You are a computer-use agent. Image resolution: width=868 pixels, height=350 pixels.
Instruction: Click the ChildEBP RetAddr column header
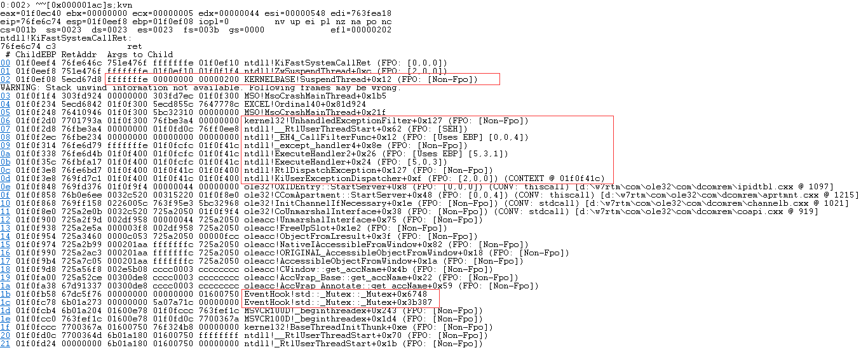57,54
